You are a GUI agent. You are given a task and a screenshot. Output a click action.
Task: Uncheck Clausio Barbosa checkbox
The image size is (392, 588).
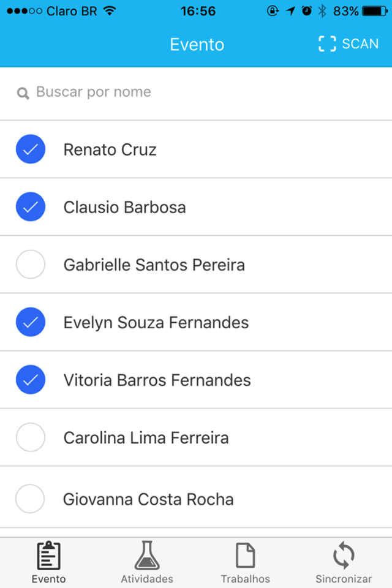(x=31, y=207)
